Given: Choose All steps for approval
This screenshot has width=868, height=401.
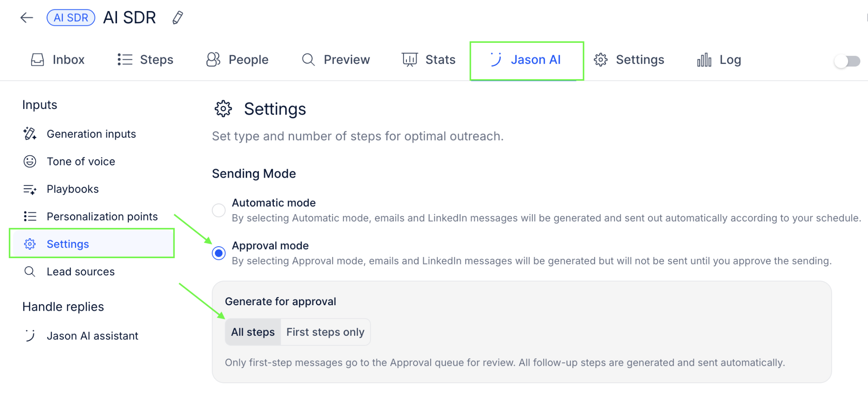Looking at the screenshot, I should click(253, 332).
